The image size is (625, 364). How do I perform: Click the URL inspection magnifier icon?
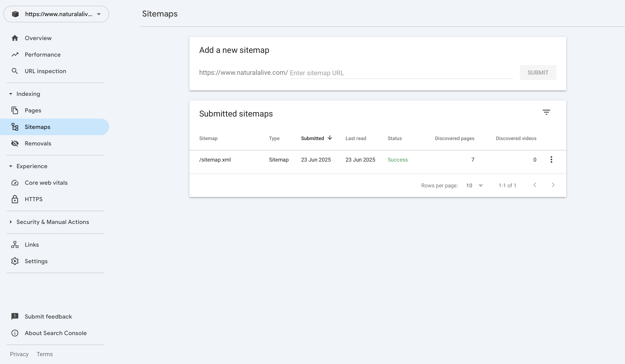[15, 71]
